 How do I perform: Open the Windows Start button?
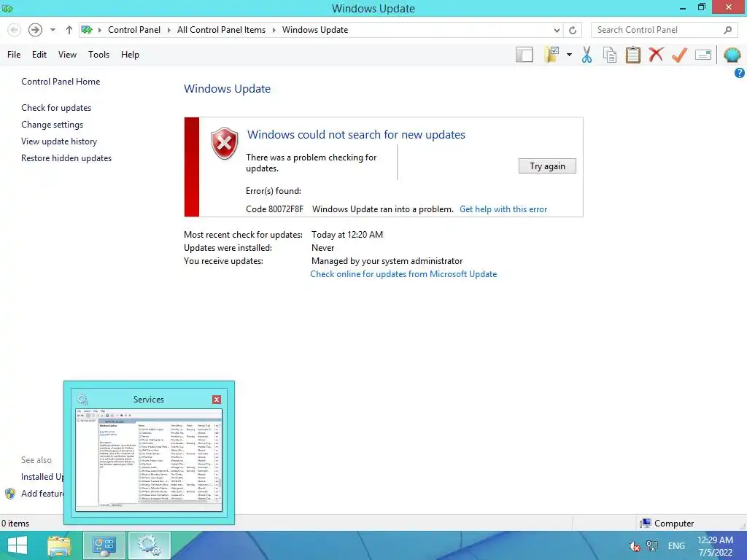(18, 545)
